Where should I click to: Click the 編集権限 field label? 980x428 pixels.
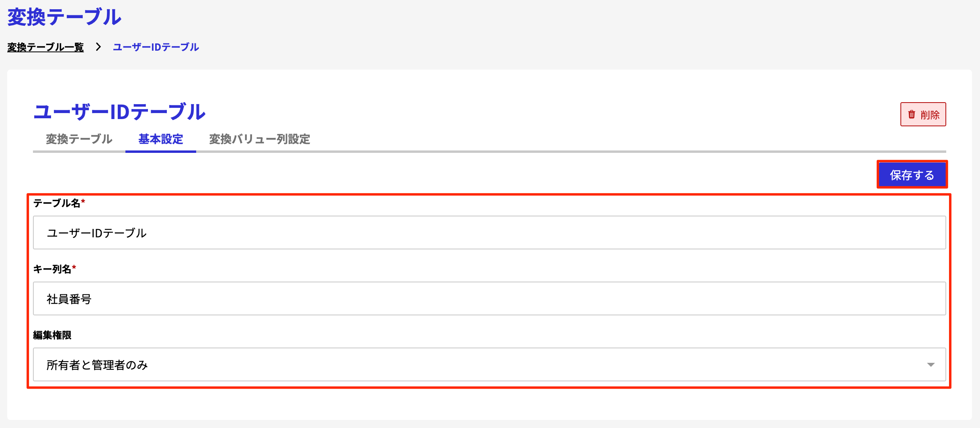pyautogui.click(x=52, y=335)
